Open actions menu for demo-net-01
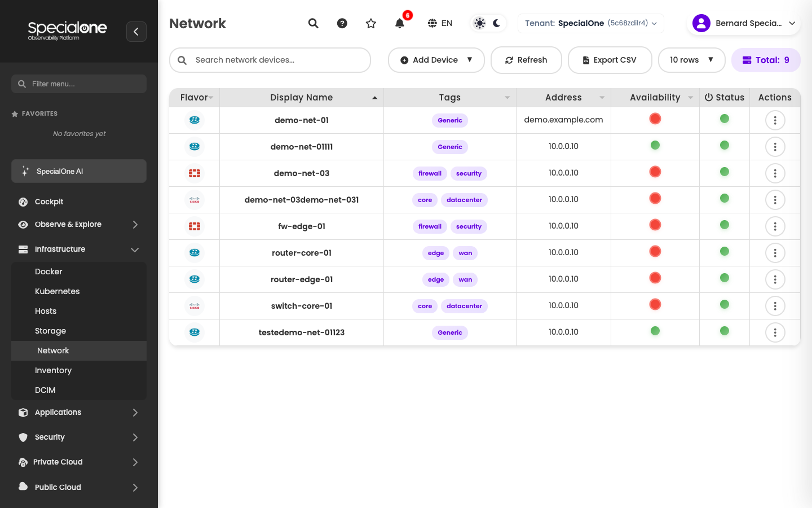 click(775, 120)
